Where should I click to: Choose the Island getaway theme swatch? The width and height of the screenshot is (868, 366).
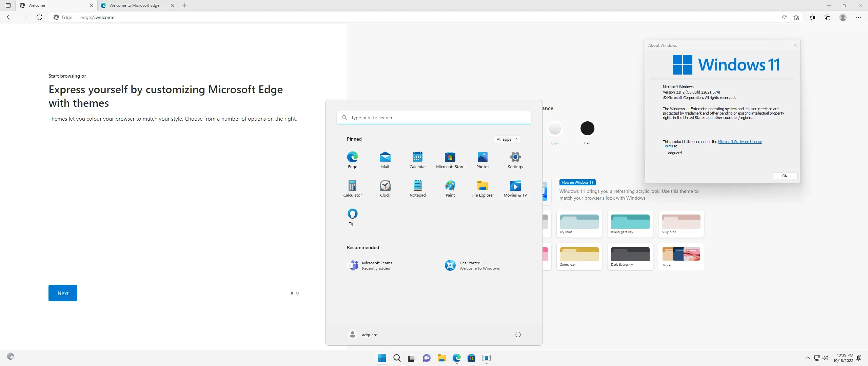(x=630, y=222)
